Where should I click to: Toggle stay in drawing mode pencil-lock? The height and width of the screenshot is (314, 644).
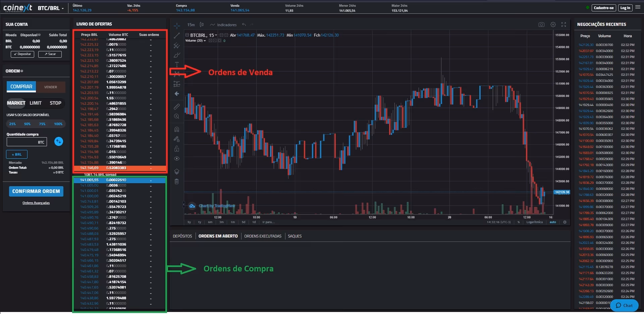coord(177,139)
